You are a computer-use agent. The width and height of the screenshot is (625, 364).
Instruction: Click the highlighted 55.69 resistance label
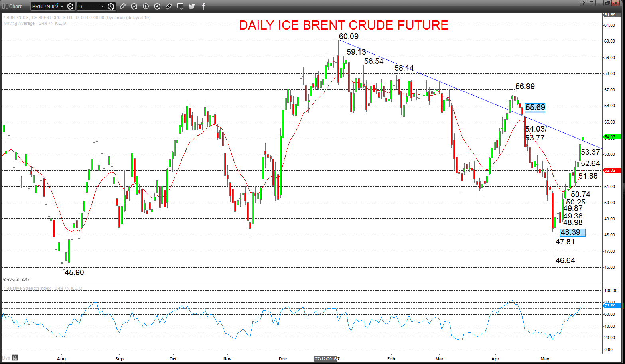(x=535, y=107)
